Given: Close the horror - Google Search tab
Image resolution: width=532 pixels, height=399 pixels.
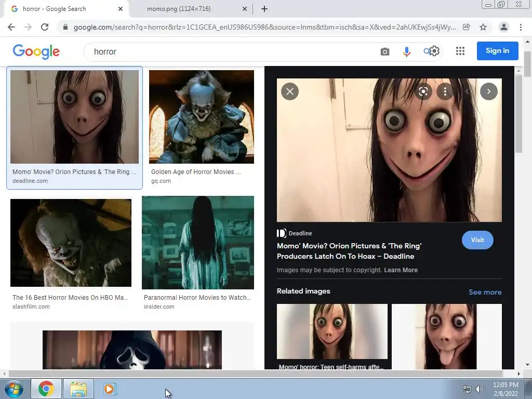Looking at the screenshot, I should tap(121, 9).
